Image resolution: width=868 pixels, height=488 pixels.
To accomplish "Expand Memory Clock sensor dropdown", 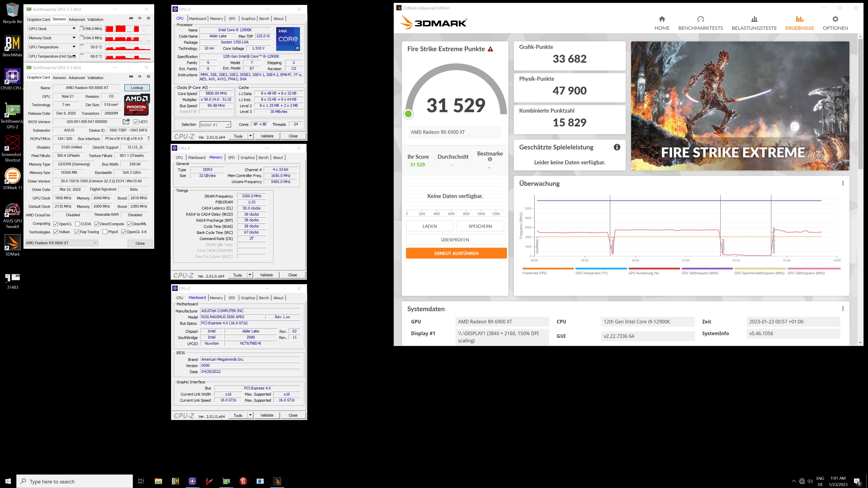I will [x=74, y=38].
